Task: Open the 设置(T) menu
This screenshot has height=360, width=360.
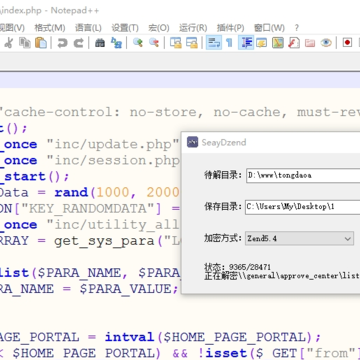Action: click(125, 28)
